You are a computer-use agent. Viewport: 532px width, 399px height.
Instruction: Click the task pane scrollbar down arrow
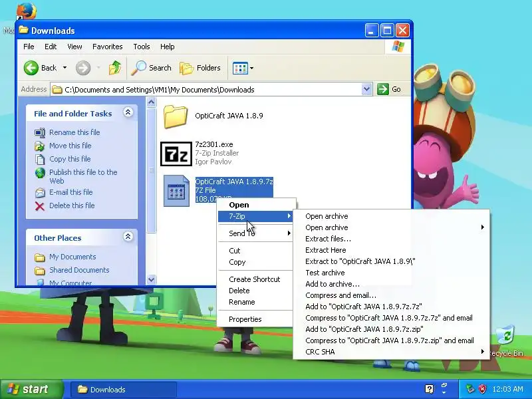click(x=152, y=279)
